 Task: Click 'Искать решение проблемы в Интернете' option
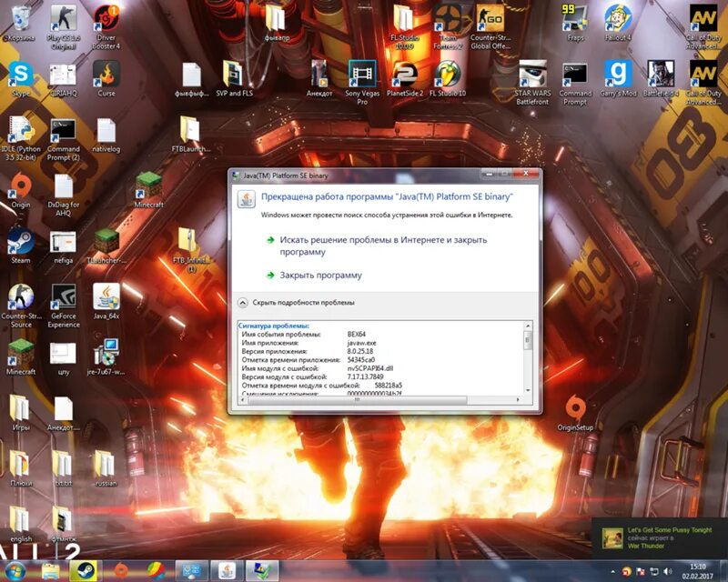pos(383,246)
